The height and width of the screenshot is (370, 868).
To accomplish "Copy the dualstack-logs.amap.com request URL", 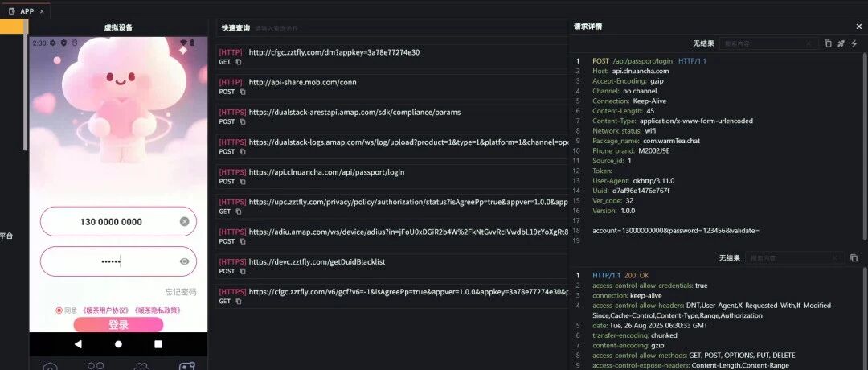I will coord(243,152).
